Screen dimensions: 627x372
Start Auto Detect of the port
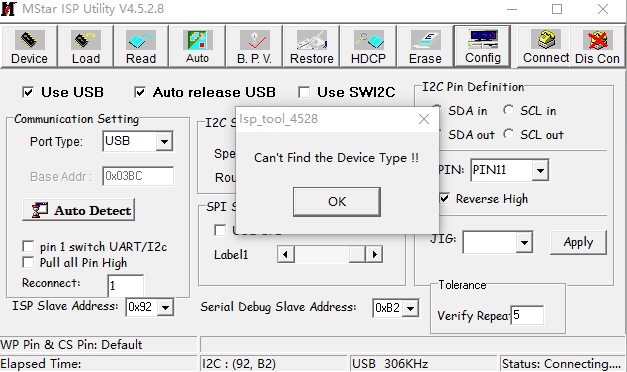click(78, 210)
